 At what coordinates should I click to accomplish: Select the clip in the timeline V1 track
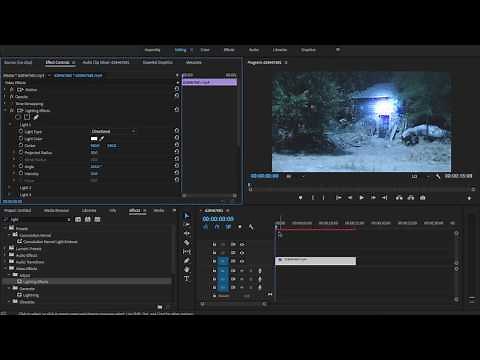316,261
